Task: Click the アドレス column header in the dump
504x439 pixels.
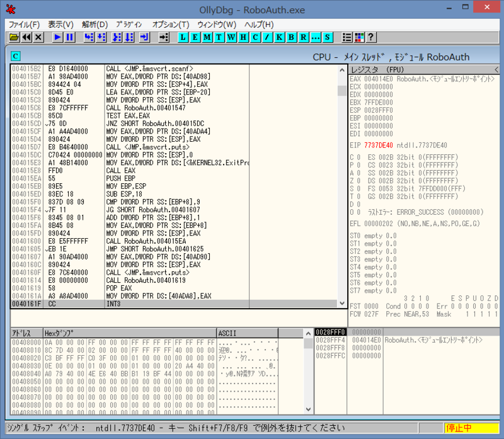Action: point(27,333)
